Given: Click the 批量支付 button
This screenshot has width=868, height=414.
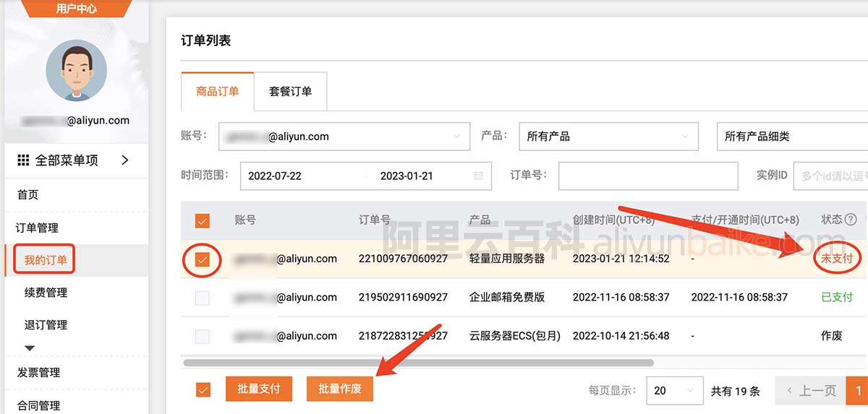Looking at the screenshot, I should point(259,389).
